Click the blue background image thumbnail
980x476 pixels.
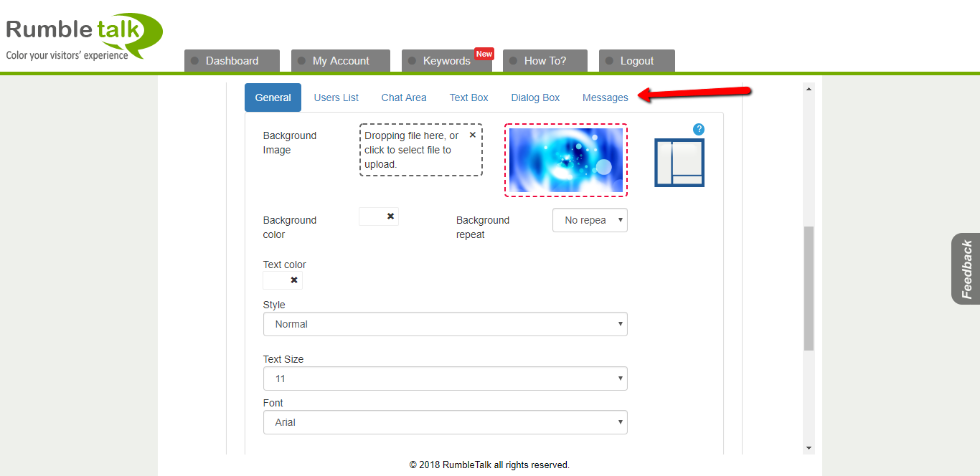pos(565,161)
